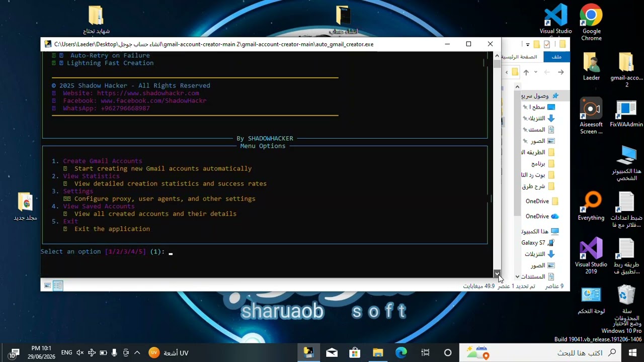Viewport: 644px width, 362px height.
Task: Launch Microsoft Edge from the taskbar
Action: tap(401, 352)
